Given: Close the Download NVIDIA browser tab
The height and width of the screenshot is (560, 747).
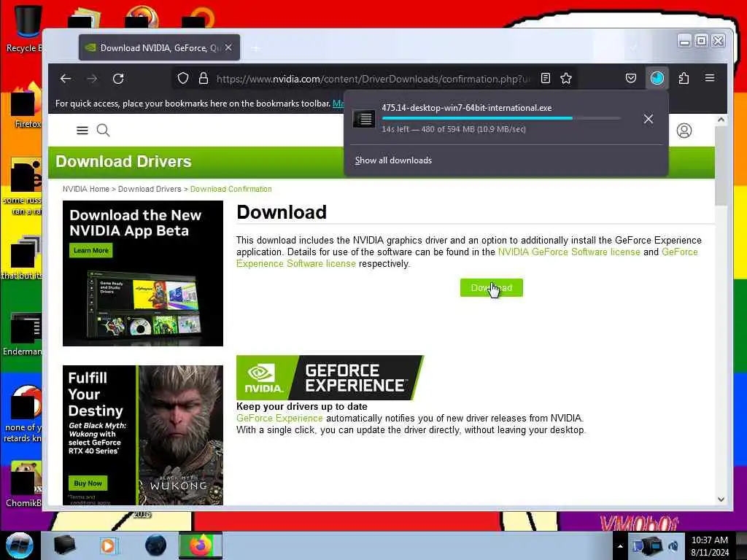Looking at the screenshot, I should pyautogui.click(x=228, y=47).
